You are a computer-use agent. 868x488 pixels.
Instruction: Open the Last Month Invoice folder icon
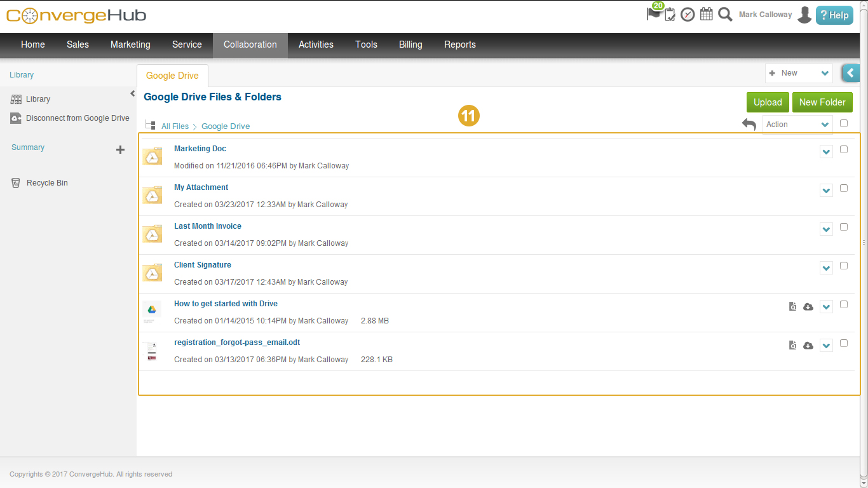pyautogui.click(x=153, y=234)
